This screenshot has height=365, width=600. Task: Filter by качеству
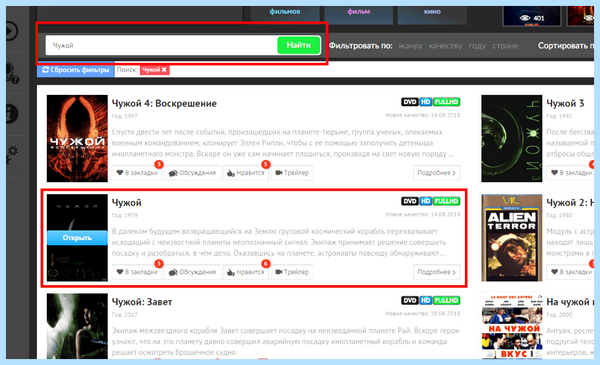click(x=445, y=46)
